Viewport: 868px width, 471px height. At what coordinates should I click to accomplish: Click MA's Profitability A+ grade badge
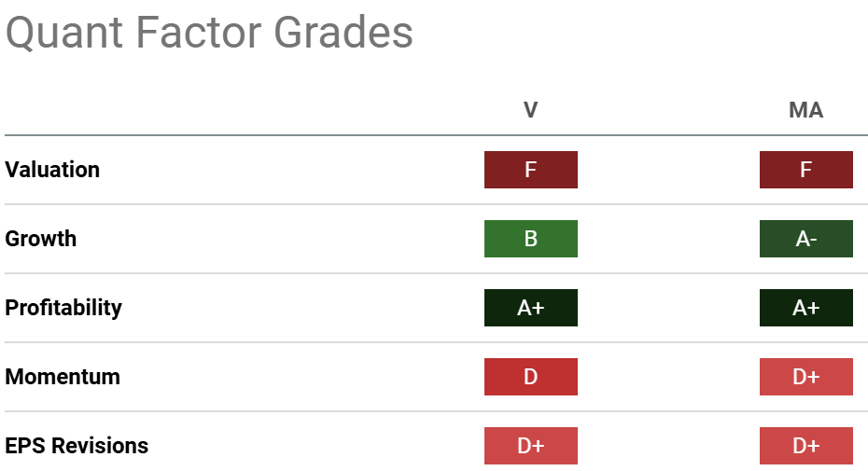pos(805,308)
